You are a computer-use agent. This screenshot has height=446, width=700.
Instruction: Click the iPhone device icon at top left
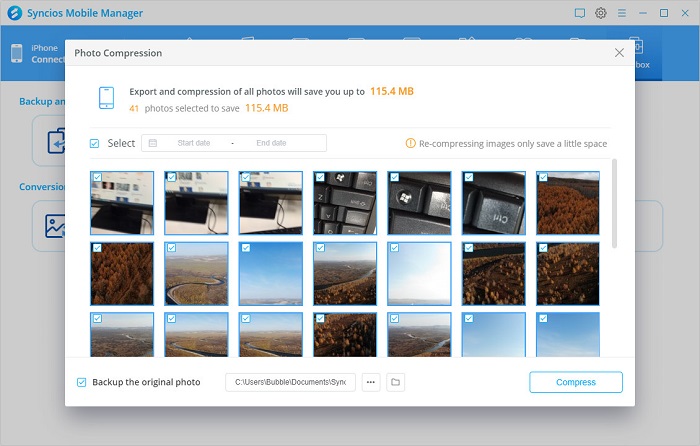coord(17,53)
